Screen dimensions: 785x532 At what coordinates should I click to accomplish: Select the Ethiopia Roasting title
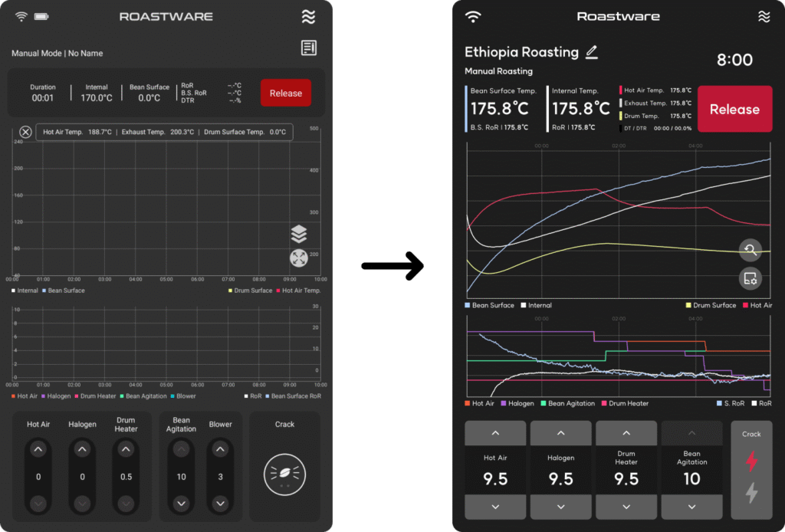(521, 52)
